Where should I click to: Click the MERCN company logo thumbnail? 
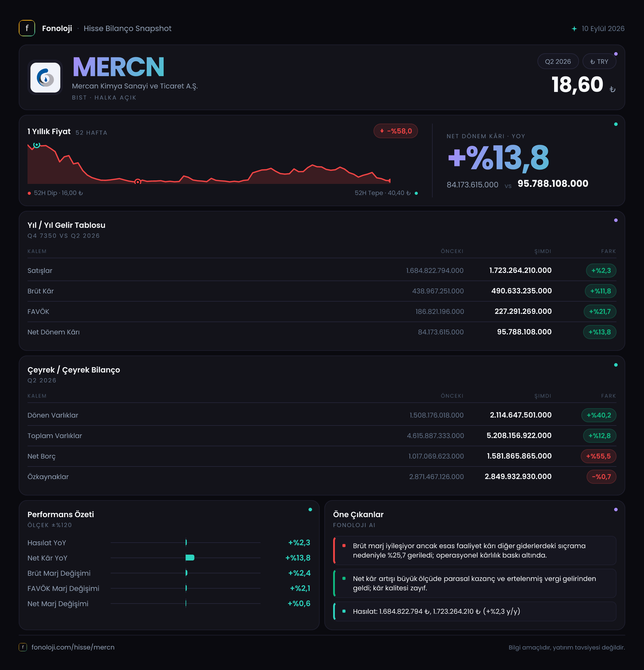45,77
